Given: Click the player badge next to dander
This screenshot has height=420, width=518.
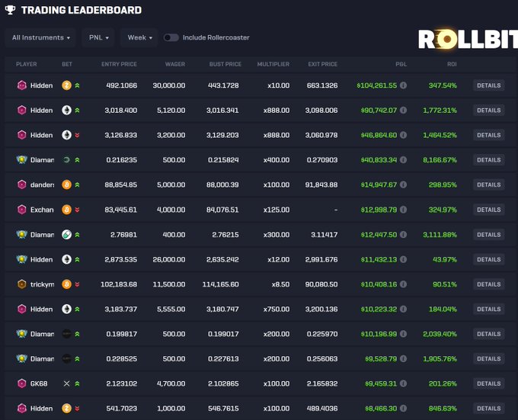Looking at the screenshot, I should point(22,184).
